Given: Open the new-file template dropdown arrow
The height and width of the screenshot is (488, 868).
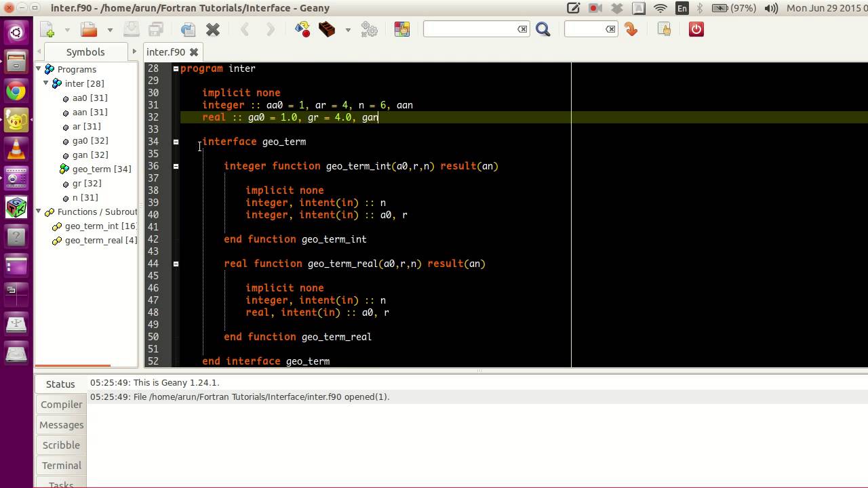Looking at the screenshot, I should coord(67,30).
